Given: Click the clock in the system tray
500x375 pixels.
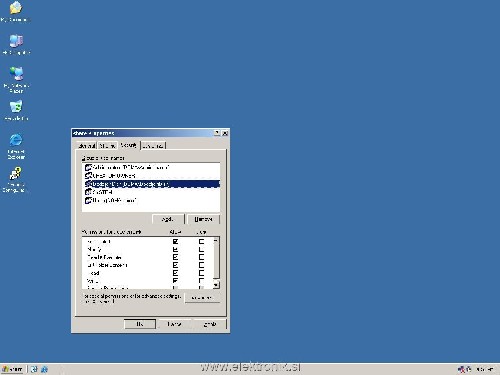Looking at the screenshot, I should [x=485, y=369].
